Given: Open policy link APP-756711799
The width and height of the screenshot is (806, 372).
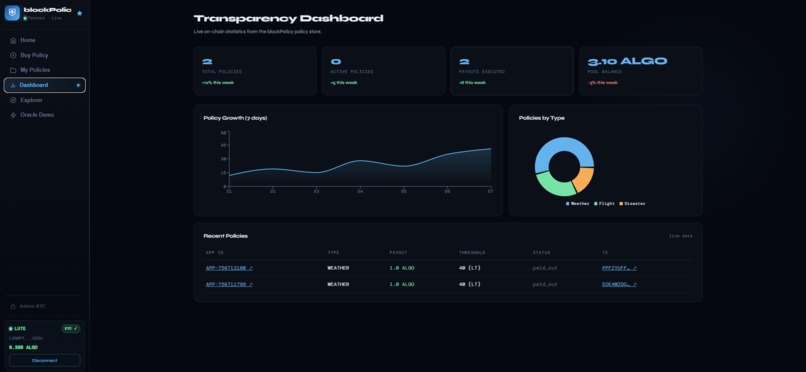Looking at the screenshot, I should (x=229, y=284).
